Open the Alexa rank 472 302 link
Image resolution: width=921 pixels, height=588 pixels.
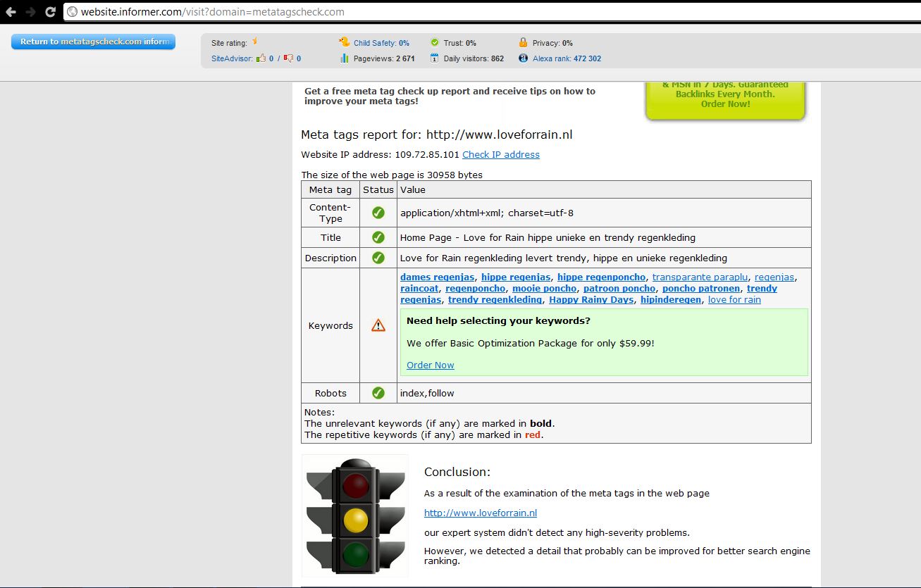click(x=567, y=58)
